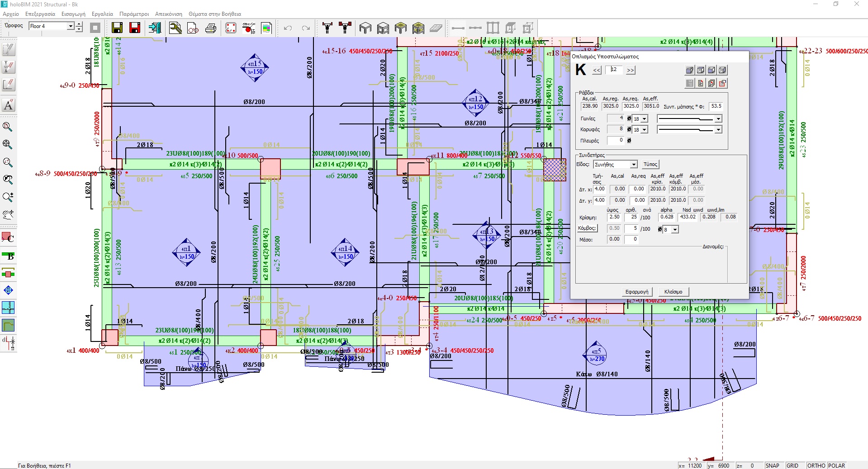
Task: Open the Εργαλεία menu
Action: [102, 14]
